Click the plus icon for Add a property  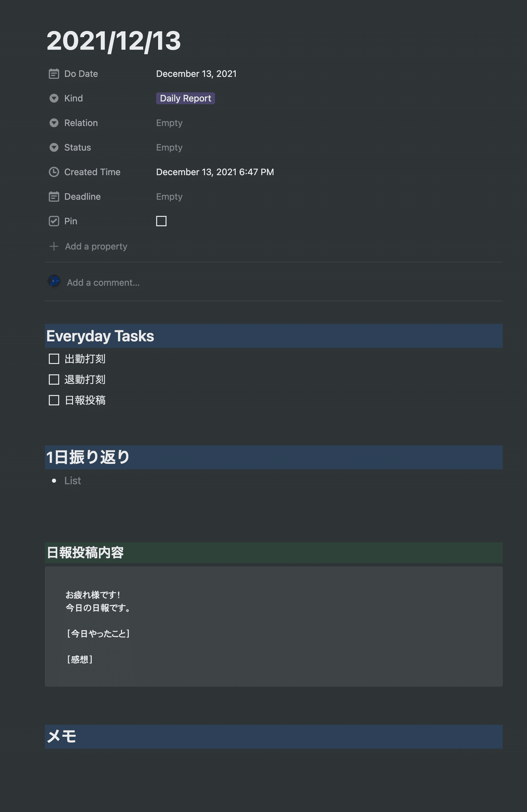54,246
